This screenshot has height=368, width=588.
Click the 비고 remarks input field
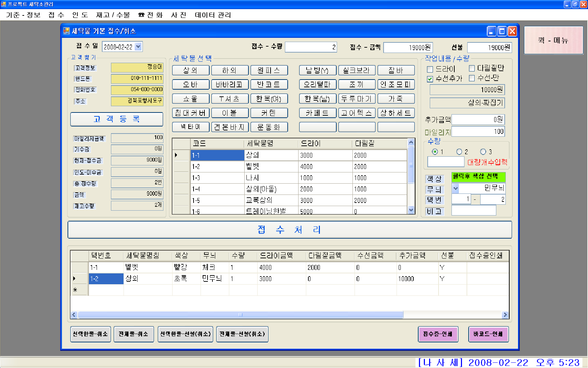pos(474,210)
